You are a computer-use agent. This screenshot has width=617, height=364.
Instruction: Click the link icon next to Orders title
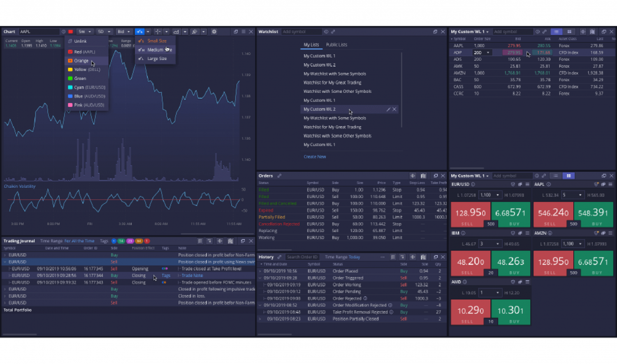click(x=279, y=176)
